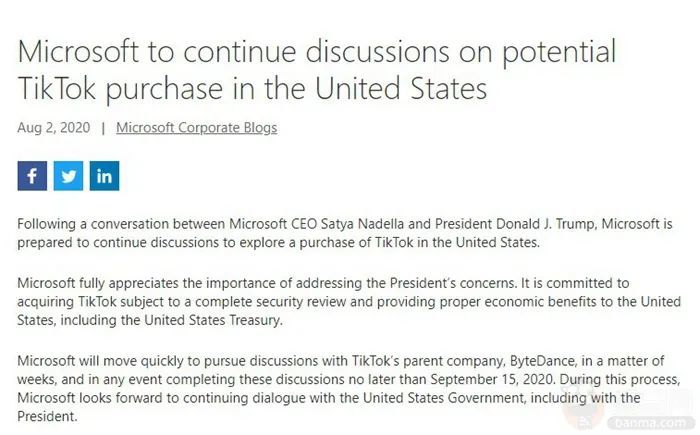Open the Microsoft Corporate Blogs link
The image size is (700, 435).
pyautogui.click(x=196, y=128)
